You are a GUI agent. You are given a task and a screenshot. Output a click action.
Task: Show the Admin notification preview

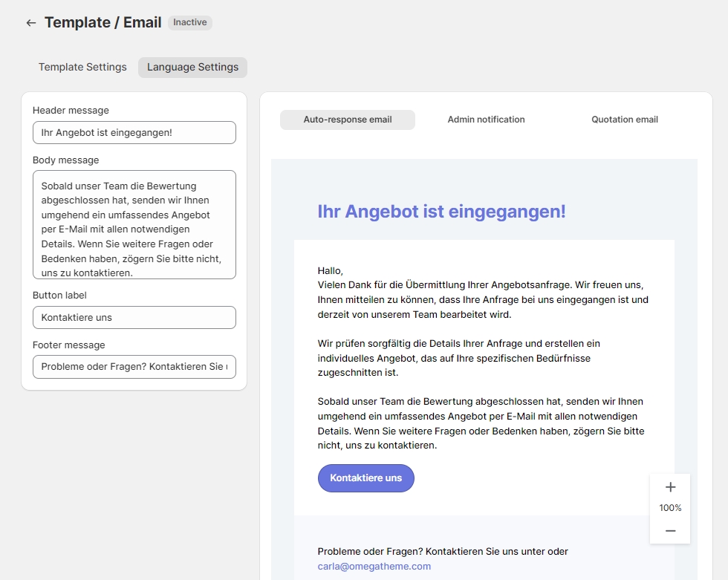click(x=486, y=120)
